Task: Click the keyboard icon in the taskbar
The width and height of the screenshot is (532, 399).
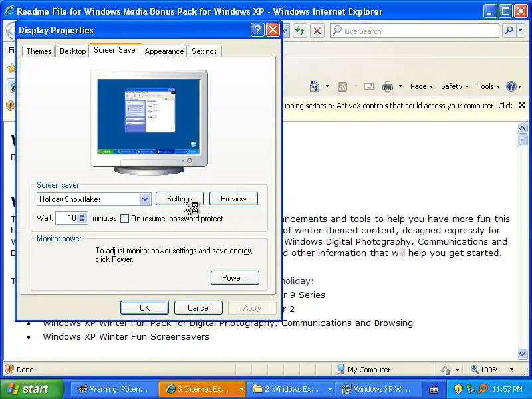Action: [x=434, y=389]
